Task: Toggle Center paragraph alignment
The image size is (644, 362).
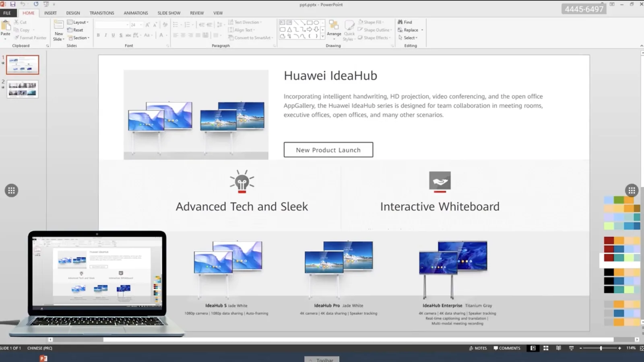Action: coord(183,35)
